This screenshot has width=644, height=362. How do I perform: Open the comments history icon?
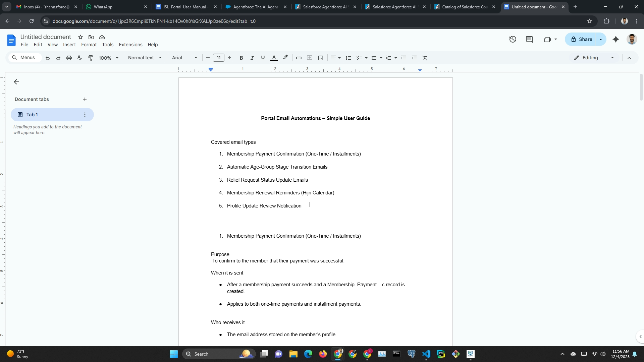click(x=529, y=40)
